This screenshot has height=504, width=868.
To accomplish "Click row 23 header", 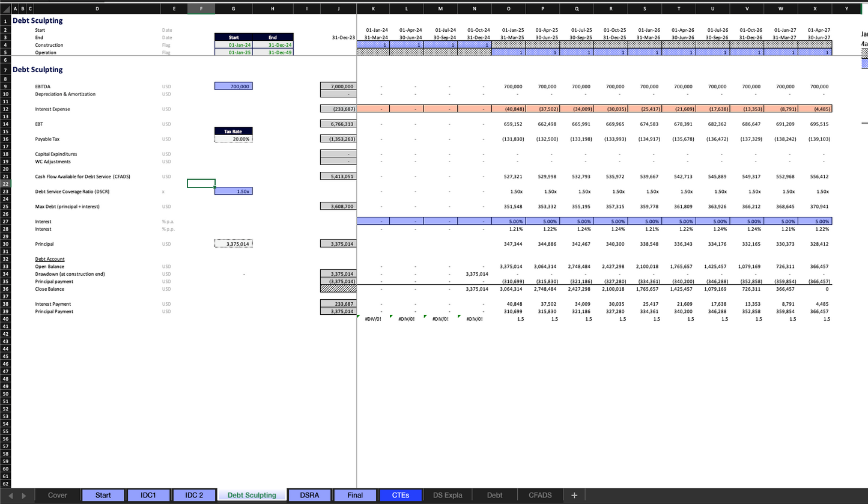I will [5, 192].
